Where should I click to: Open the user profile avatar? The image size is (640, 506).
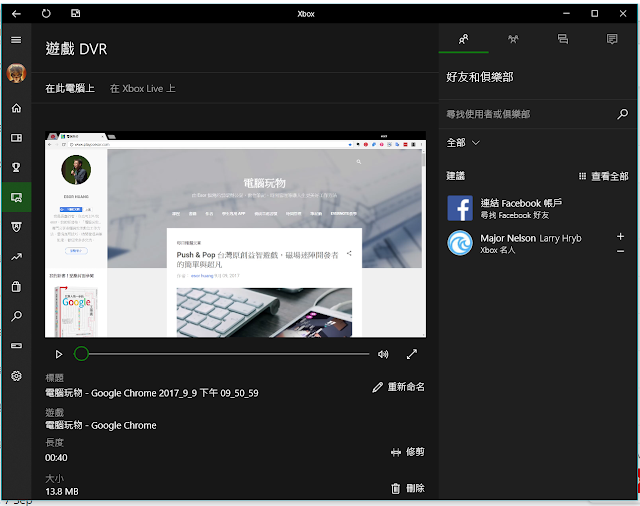tap(16, 73)
